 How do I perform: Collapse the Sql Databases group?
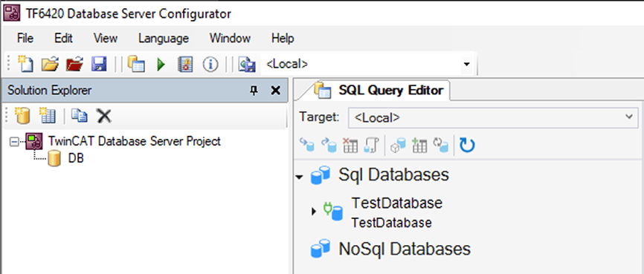(x=300, y=177)
